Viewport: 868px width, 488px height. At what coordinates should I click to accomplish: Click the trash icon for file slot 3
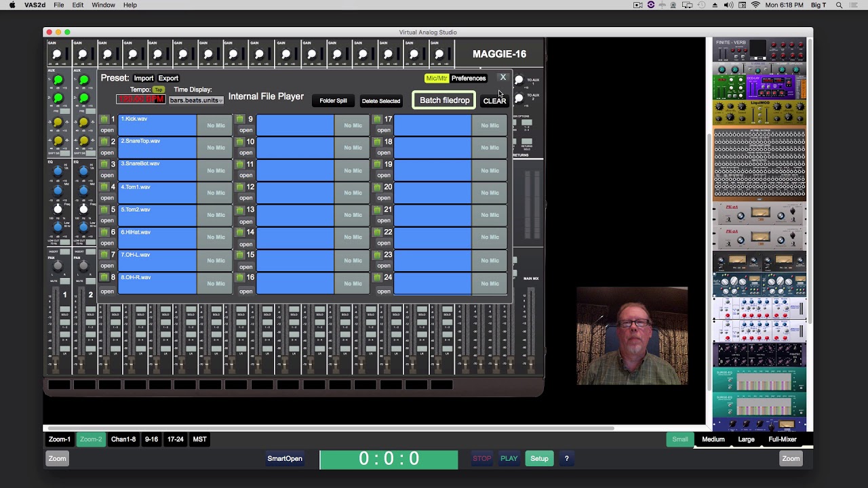coord(104,164)
